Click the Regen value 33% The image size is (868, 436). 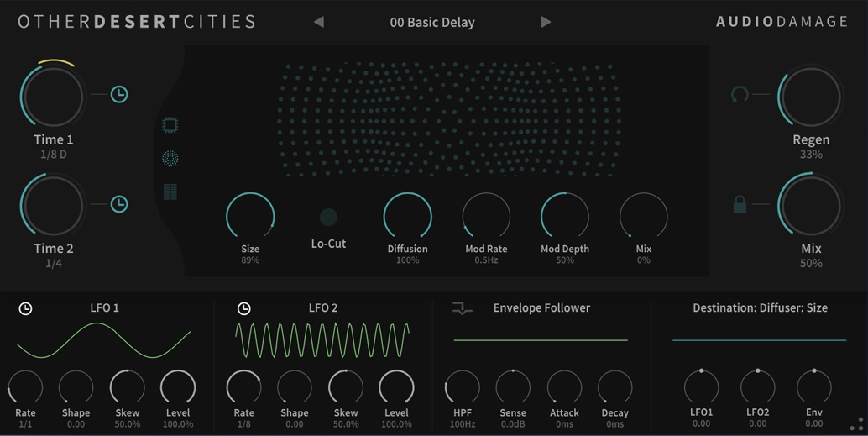click(x=811, y=155)
